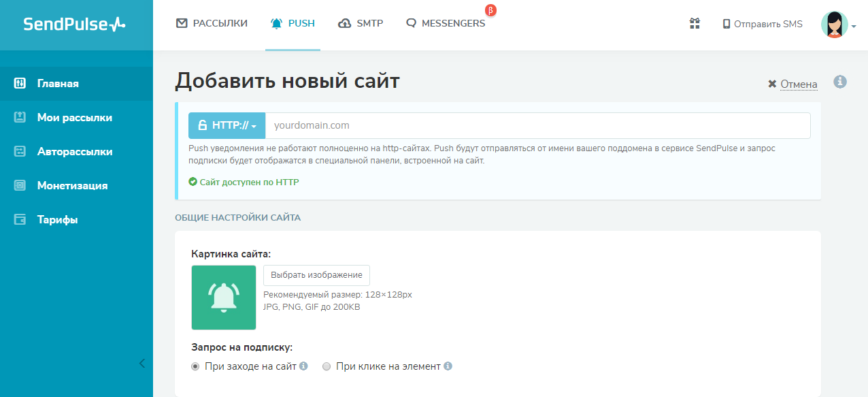Click the Тарифы wallet icon
This screenshot has height=397, width=868.
pyautogui.click(x=20, y=219)
